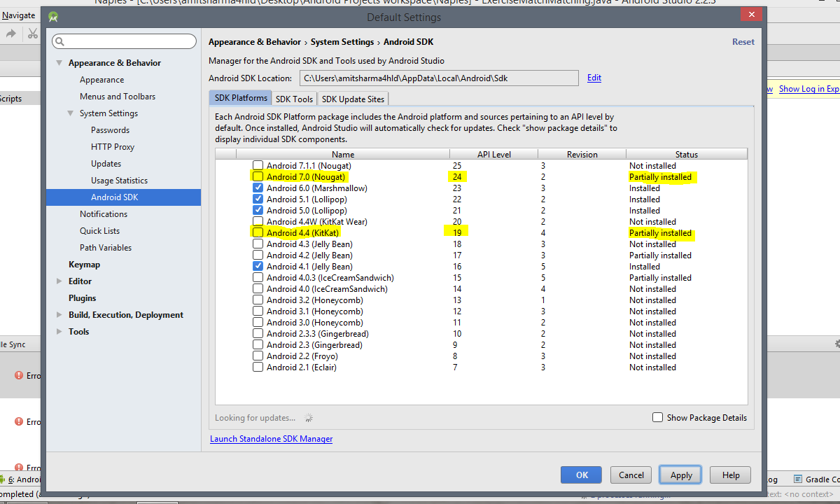This screenshot has height=504, width=840.
Task: Check Android 2.1 (Eclair) platform
Action: (x=258, y=367)
